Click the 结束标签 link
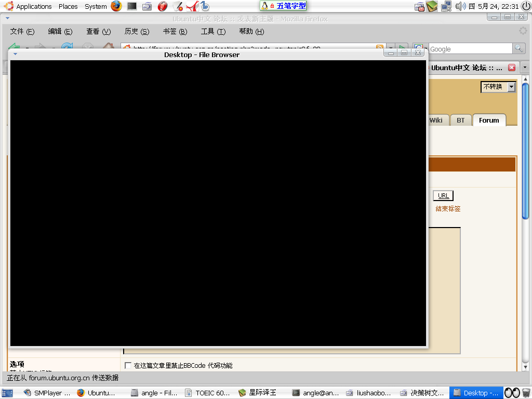Image resolution: width=532 pixels, height=399 pixels. coord(448,209)
